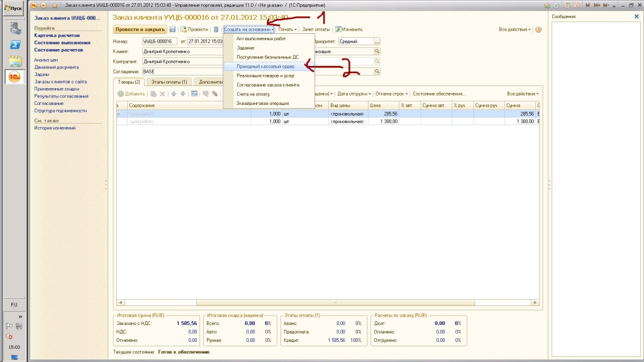The height and width of the screenshot is (362, 644).
Task: Choose Счета на оплату from the menu
Action: pos(269,94)
